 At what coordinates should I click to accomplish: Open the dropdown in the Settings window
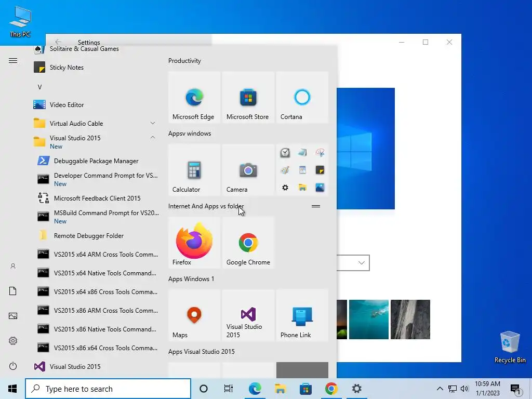pyautogui.click(x=353, y=262)
